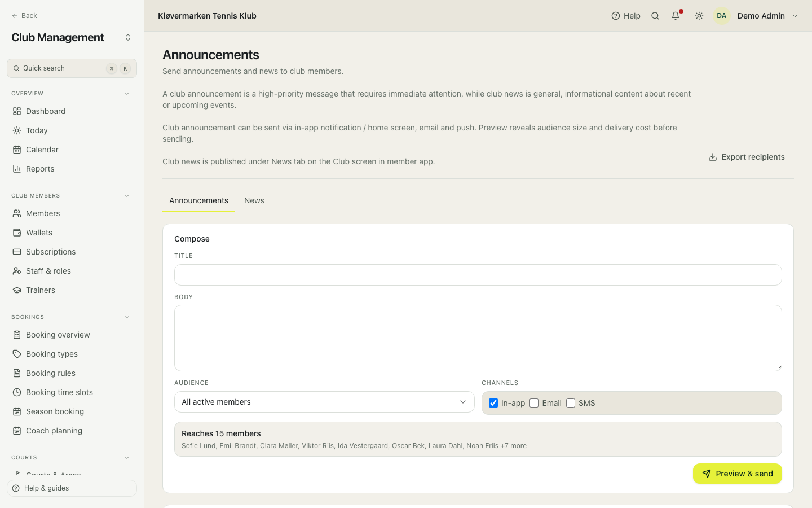This screenshot has width=812, height=508.
Task: Click the Trainers graduation cap icon
Action: (x=17, y=290)
